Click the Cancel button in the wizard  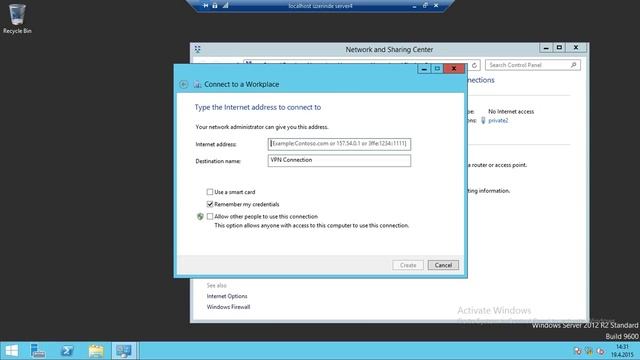pyautogui.click(x=443, y=265)
